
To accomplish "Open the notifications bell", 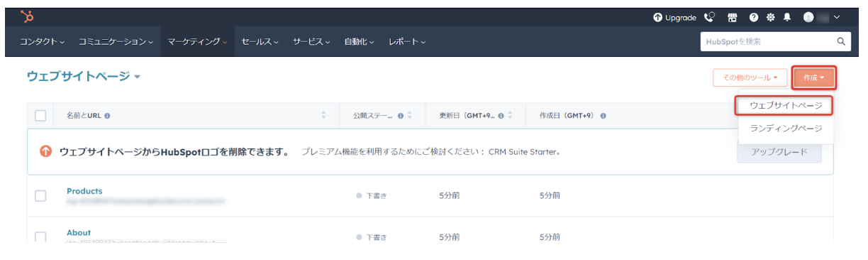I will tap(787, 17).
